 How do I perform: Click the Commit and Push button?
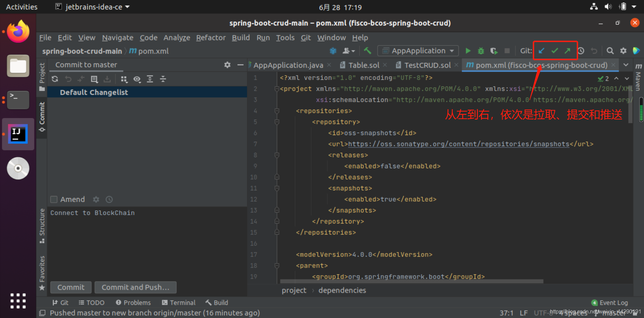[136, 287]
